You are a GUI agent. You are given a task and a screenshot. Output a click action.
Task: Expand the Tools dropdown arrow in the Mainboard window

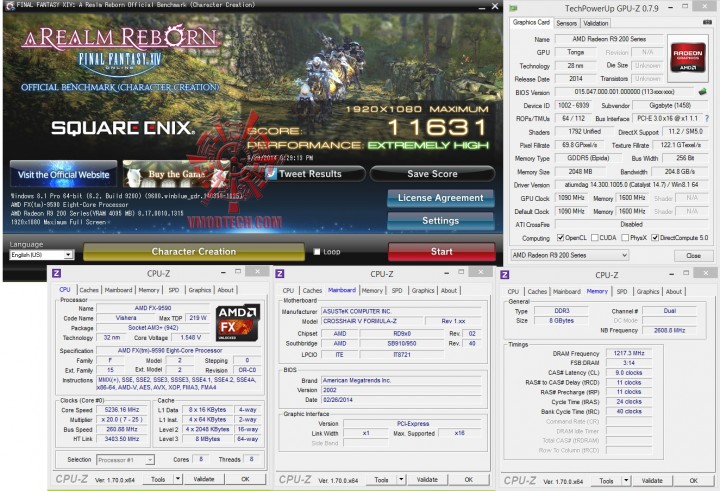(401, 480)
